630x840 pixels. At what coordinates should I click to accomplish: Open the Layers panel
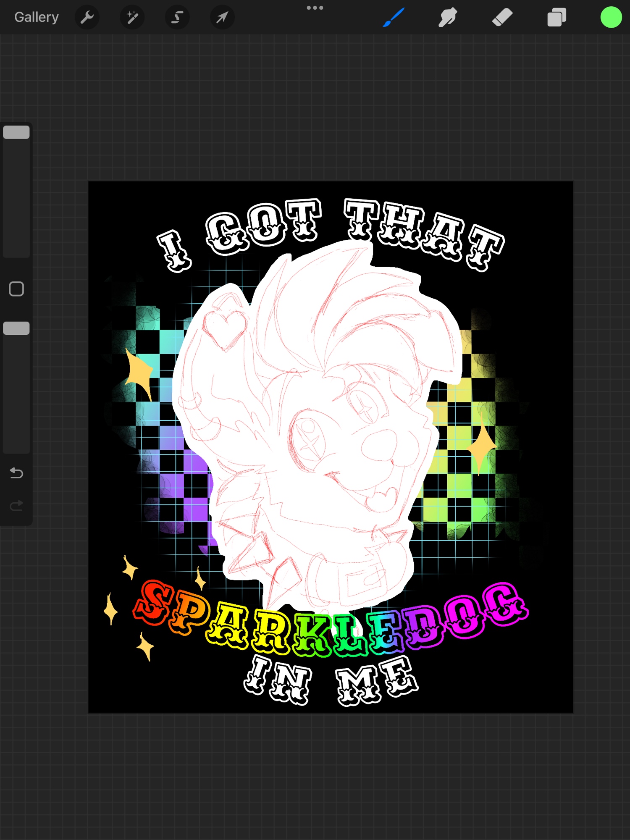pos(556,17)
